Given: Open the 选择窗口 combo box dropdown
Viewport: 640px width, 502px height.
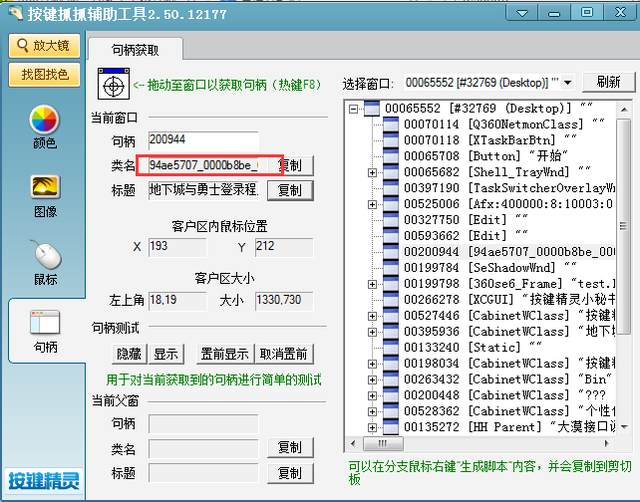Looking at the screenshot, I should pos(568,83).
